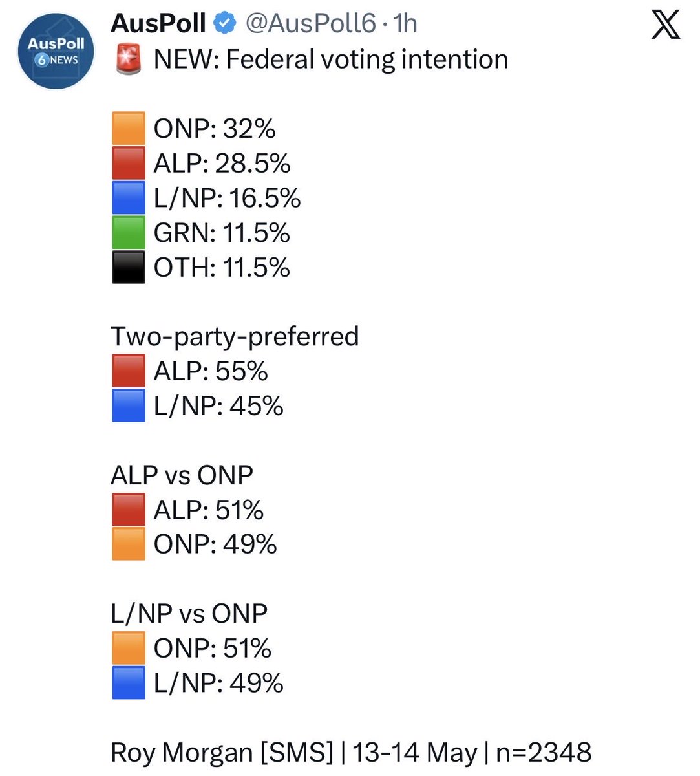
Task: Click the blue square beside L/NP 45%
Action: click(x=128, y=406)
